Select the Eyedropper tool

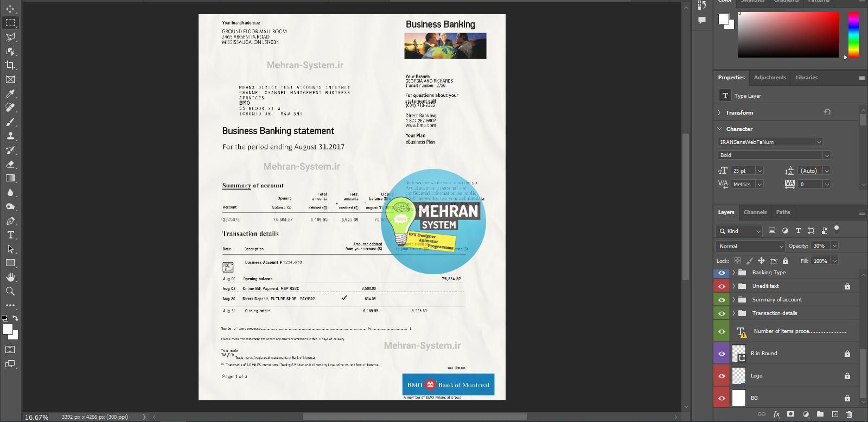pyautogui.click(x=10, y=93)
